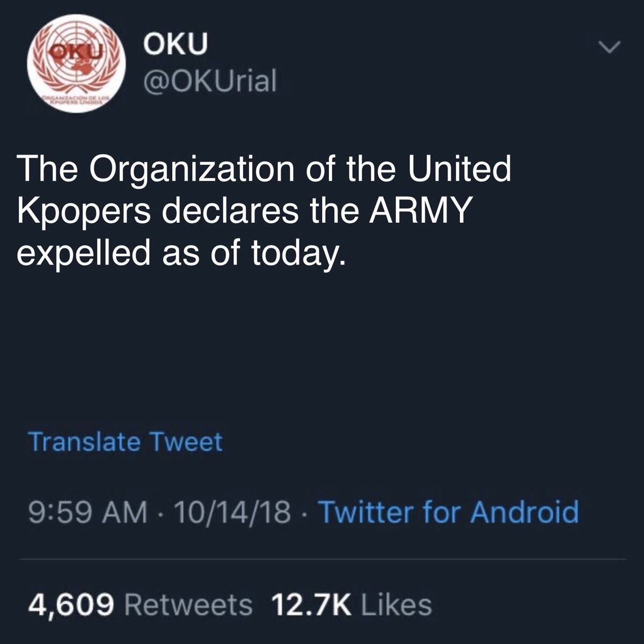644x644 pixels.
Task: Click the 4,609 retweet count number
Action: 71,606
